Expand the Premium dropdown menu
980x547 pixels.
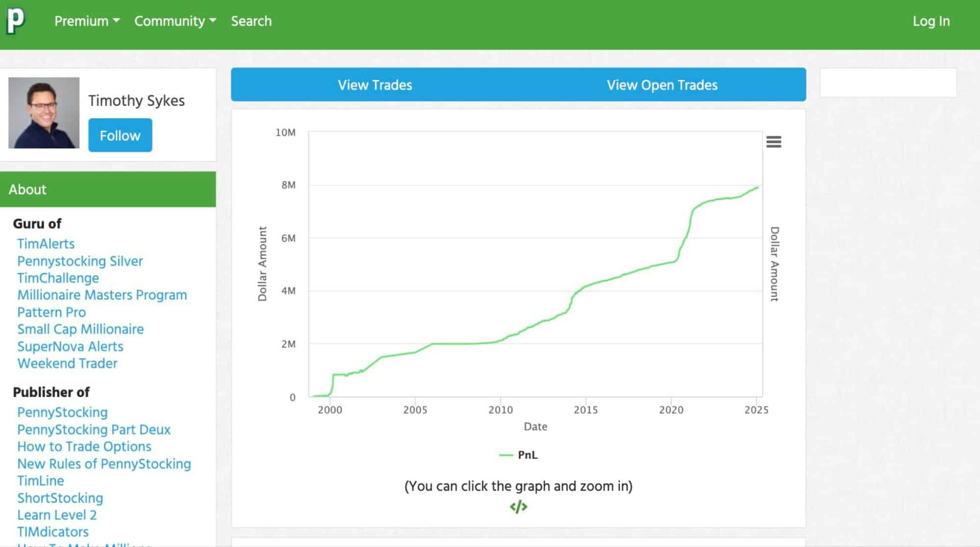[87, 21]
